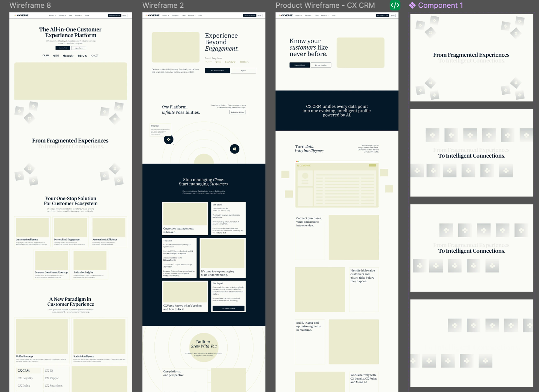
Task: Click the Sign In hero button in Wireframe 2
Action: point(243,71)
